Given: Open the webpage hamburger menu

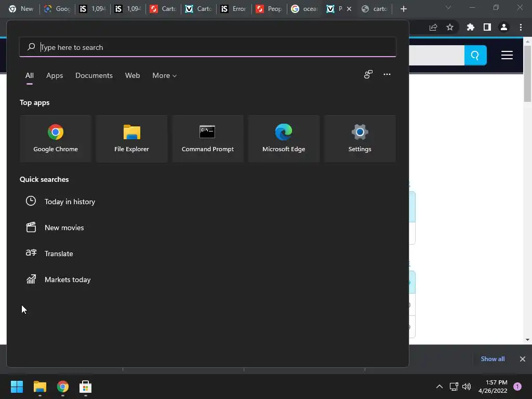Looking at the screenshot, I should point(507,55).
